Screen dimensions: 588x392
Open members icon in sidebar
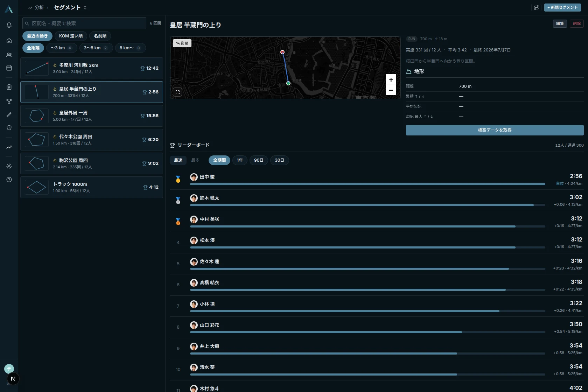point(9,55)
